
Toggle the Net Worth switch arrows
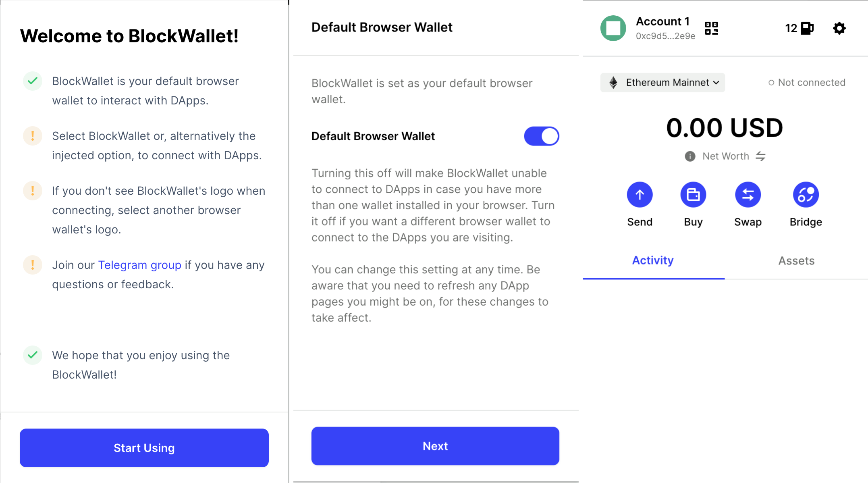pyautogui.click(x=760, y=156)
